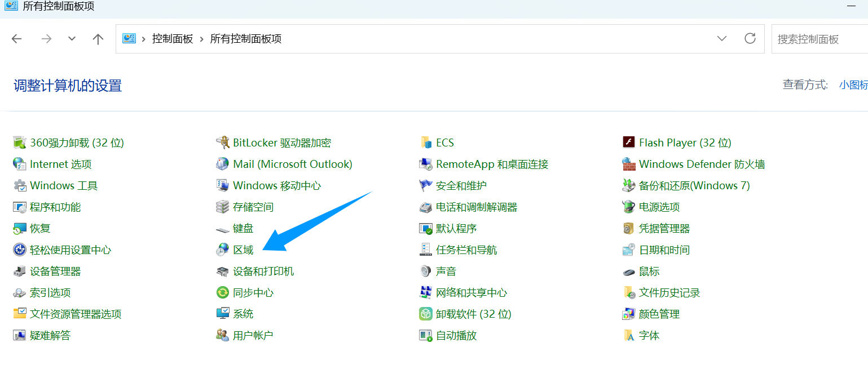The height and width of the screenshot is (365, 868).
Task: Click the 索引选项 icon
Action: (x=20, y=292)
